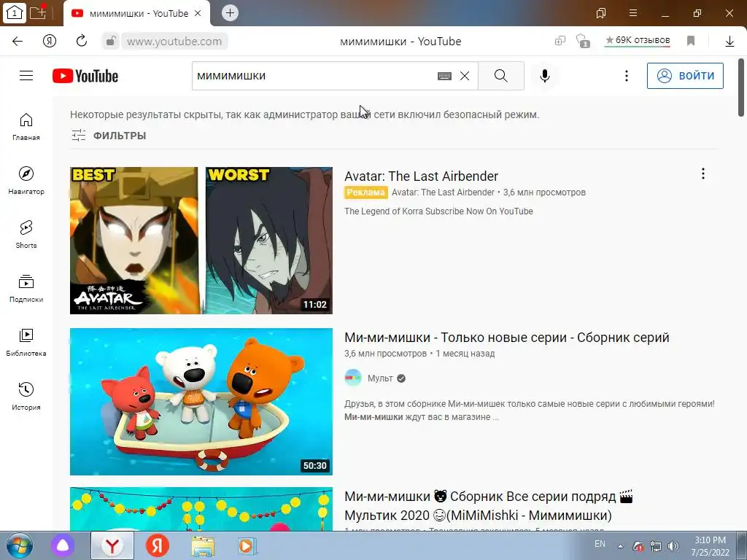Go back with browser back arrow
This screenshot has width=747, height=560.
(x=18, y=42)
